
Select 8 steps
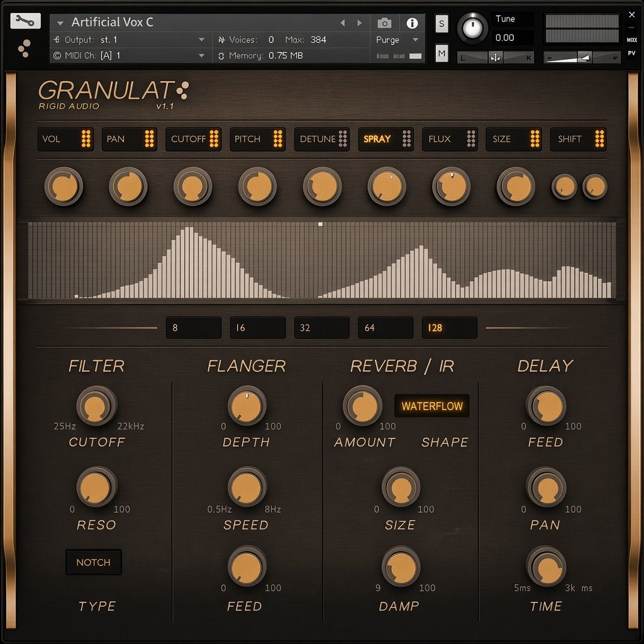[x=194, y=327]
